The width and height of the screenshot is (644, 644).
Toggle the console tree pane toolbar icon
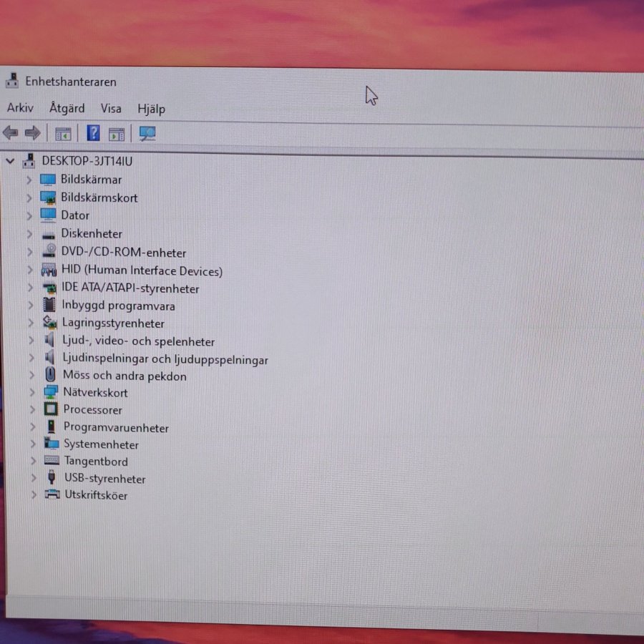coord(63,134)
